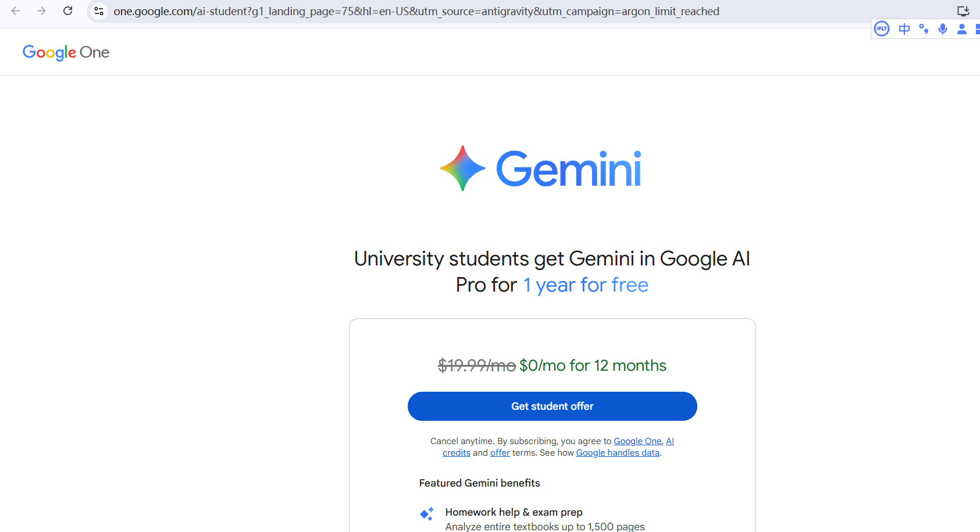980x532 pixels.
Task: Go back to the previous page
Action: pyautogui.click(x=16, y=11)
